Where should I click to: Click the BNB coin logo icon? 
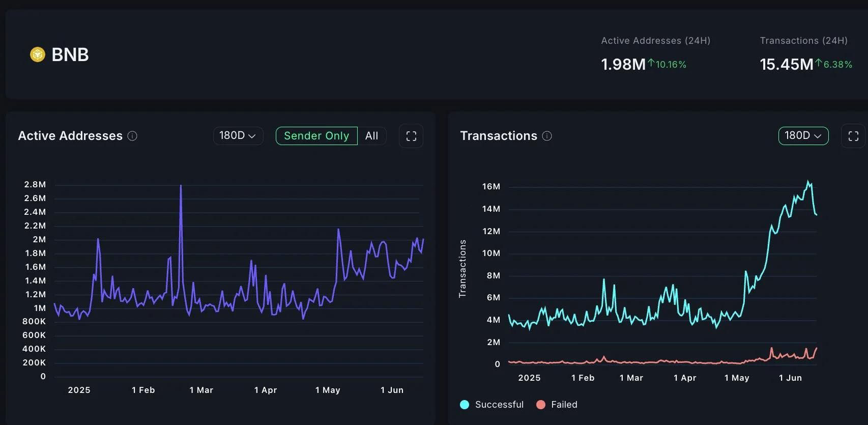[38, 54]
